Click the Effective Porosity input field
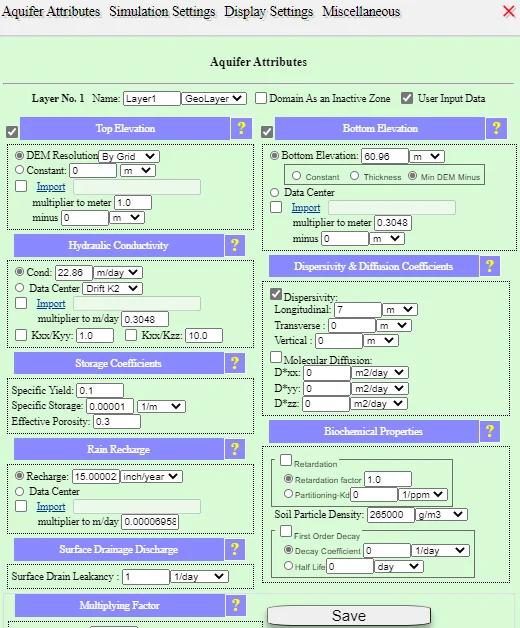Screen dimensions: 520x628 point(117,422)
